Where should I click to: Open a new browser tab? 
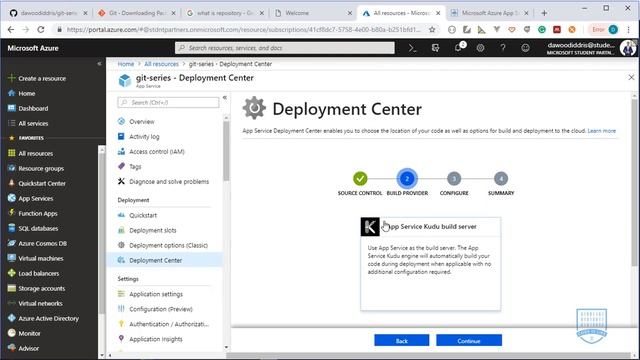point(544,13)
